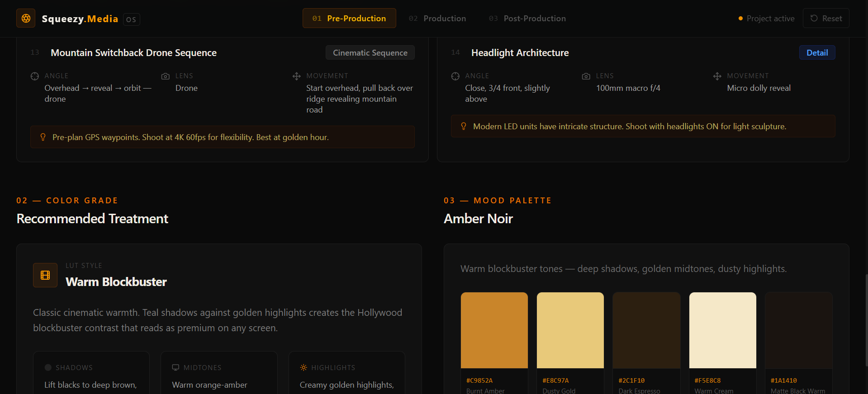This screenshot has height=394, width=868.
Task: Select the Warm Cream #F5E8C8 swatch
Action: click(723, 330)
